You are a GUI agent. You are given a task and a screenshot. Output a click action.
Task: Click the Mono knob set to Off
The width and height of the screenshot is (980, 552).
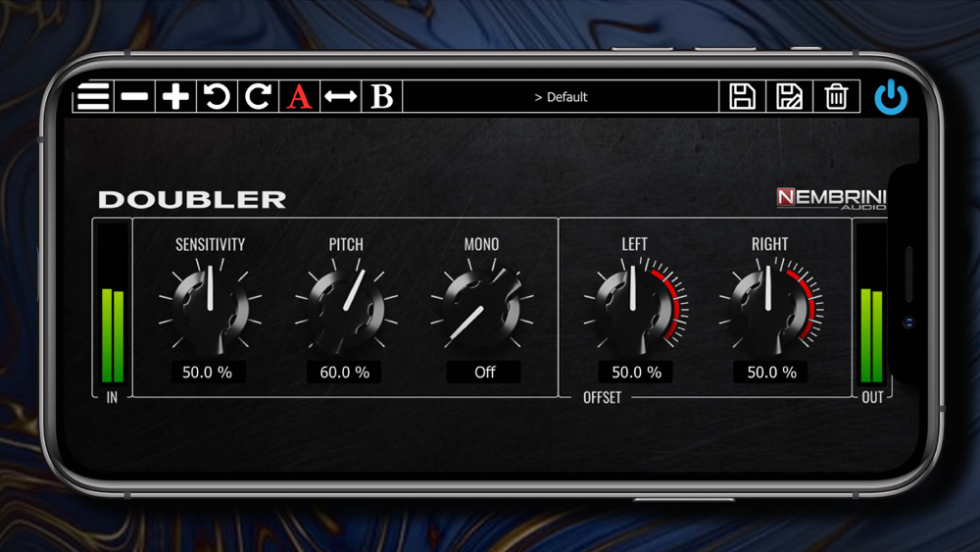[x=482, y=308]
